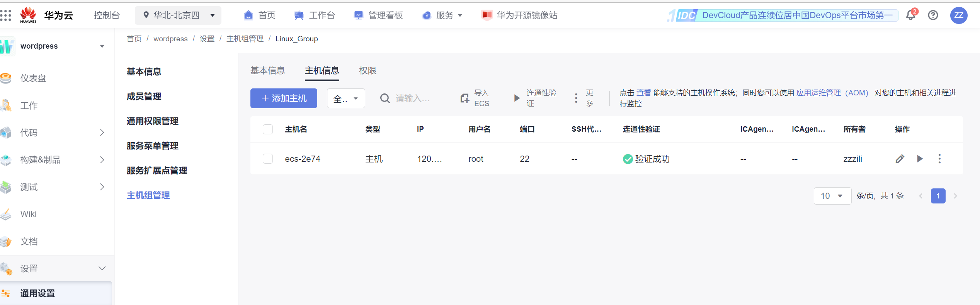Click the 添加主机 button
This screenshot has width=980, height=305.
284,98
